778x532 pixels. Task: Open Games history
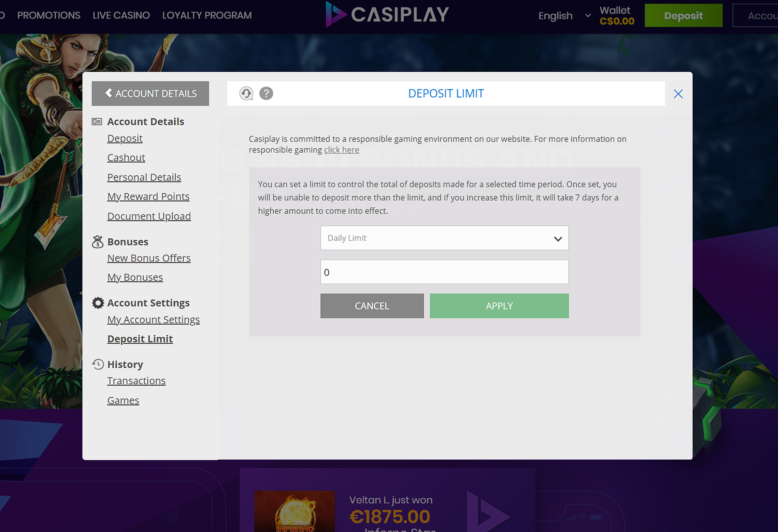click(x=123, y=400)
